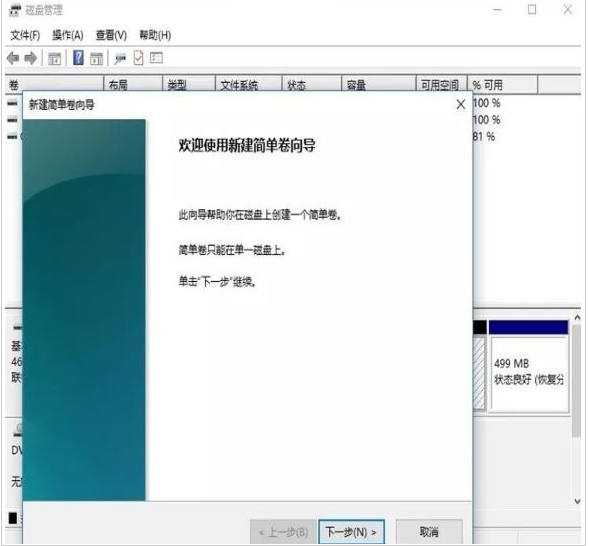Image resolution: width=589 pixels, height=546 pixels.
Task: Close the 新建简单卷向导 dialog
Action: (461, 104)
